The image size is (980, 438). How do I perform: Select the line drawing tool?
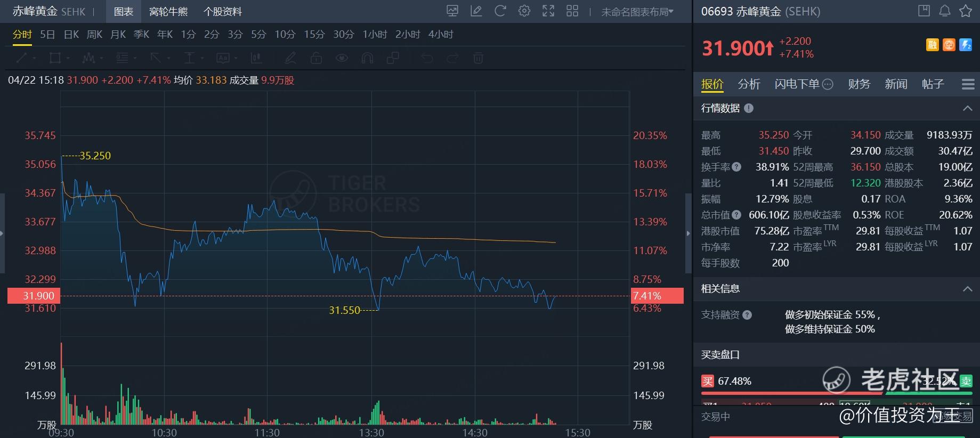[x=22, y=58]
